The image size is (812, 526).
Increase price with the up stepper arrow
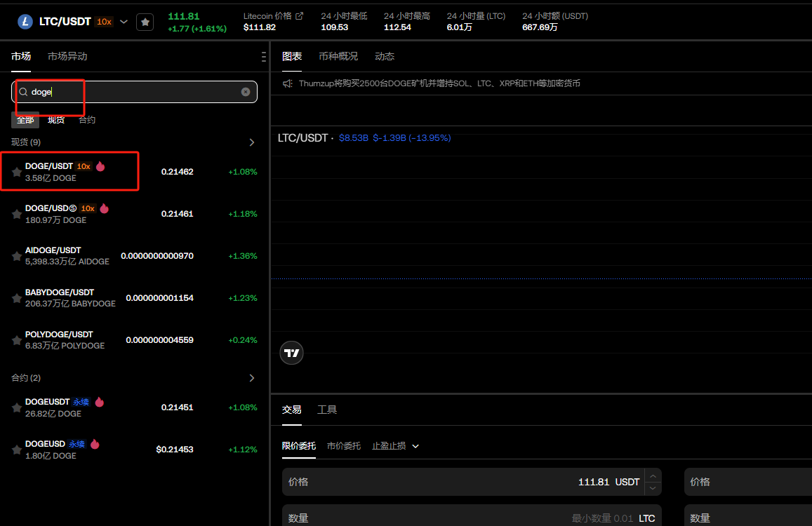653,476
